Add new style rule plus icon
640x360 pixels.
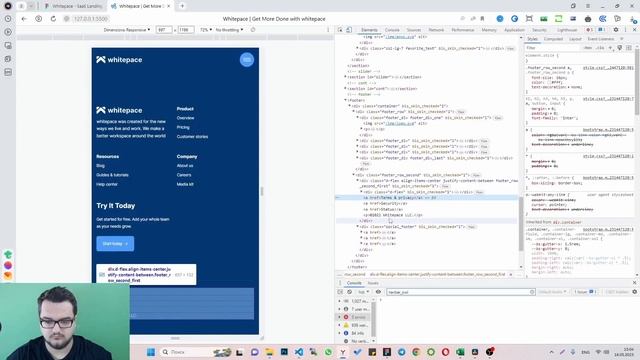(611, 48)
